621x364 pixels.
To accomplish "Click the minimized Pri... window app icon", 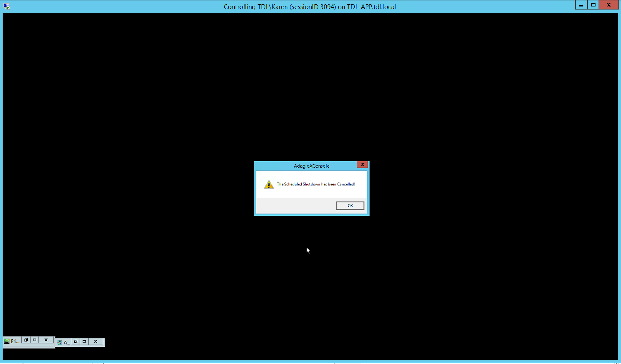I will (7, 341).
